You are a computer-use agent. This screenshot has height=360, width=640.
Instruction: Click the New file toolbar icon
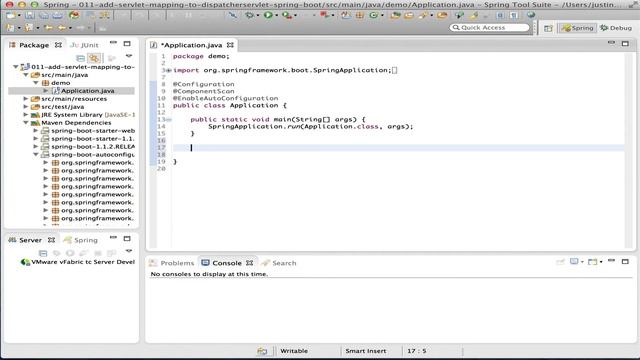tap(11, 15)
